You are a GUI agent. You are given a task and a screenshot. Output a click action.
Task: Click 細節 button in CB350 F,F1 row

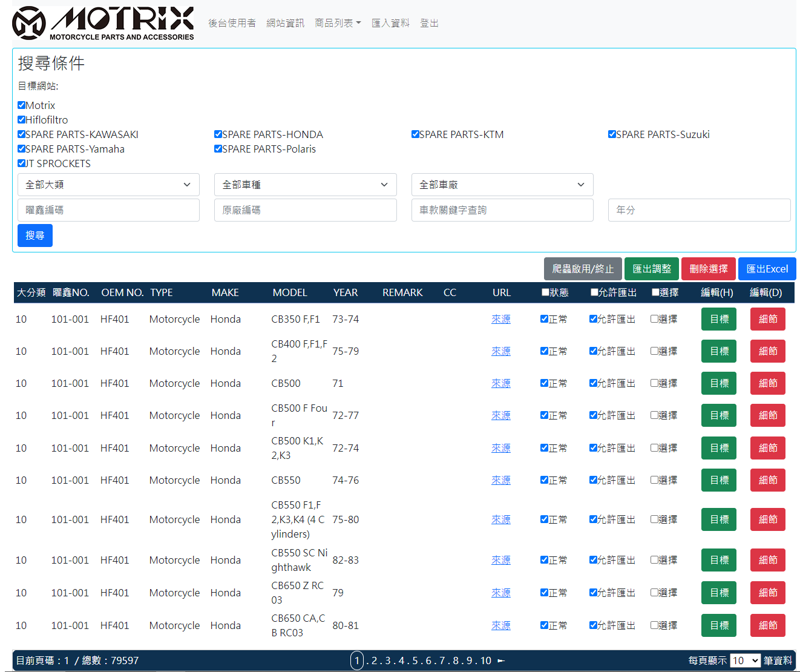(x=768, y=319)
